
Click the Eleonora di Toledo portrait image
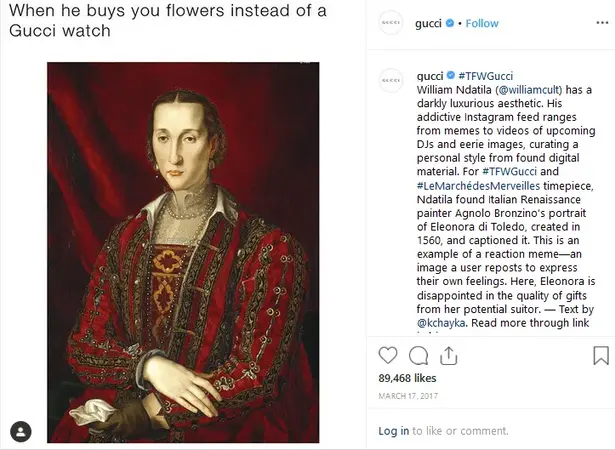click(x=183, y=252)
